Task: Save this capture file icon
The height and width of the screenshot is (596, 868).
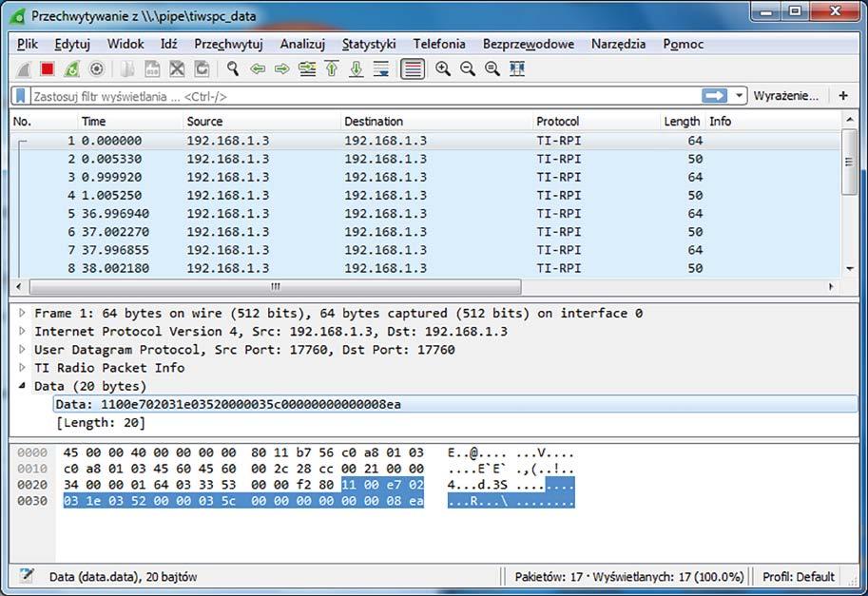Action: [x=152, y=69]
